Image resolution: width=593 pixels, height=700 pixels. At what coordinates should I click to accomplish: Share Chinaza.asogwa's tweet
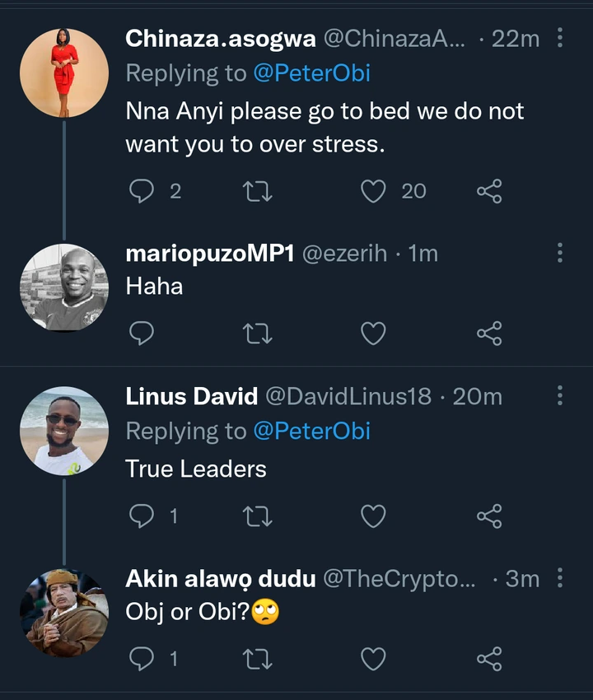[x=489, y=191]
